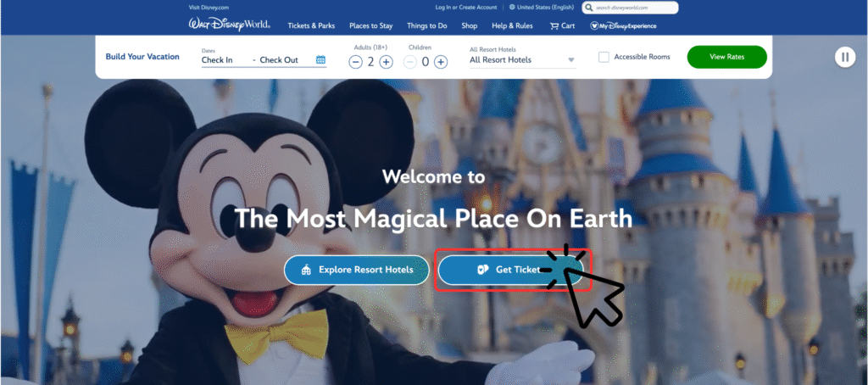
Task: Click the Walt Disney World logo
Action: point(229,25)
